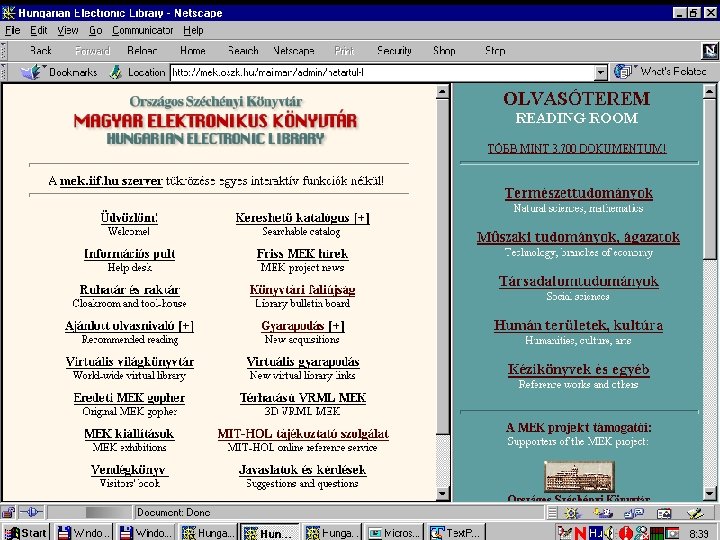Click the What's Related icon
Viewport: 720px width, 540px height.
click(x=624, y=72)
